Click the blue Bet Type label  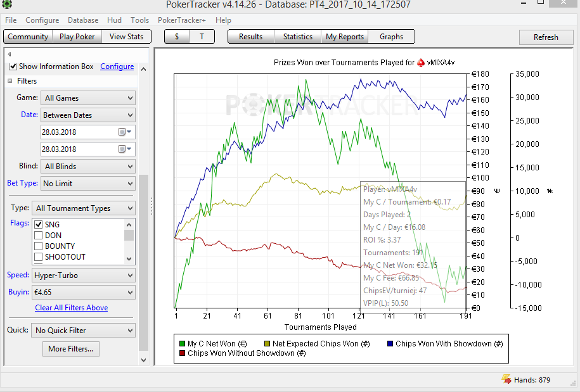click(x=22, y=183)
